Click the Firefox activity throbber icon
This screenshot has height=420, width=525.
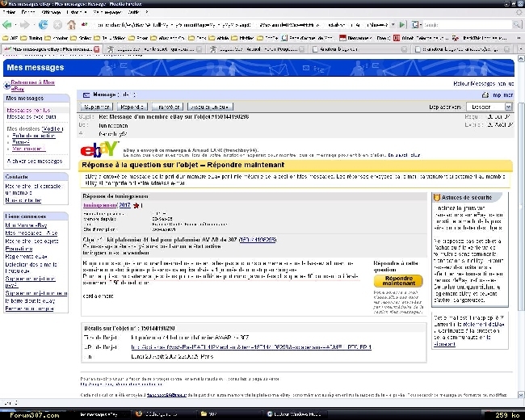[x=519, y=12]
